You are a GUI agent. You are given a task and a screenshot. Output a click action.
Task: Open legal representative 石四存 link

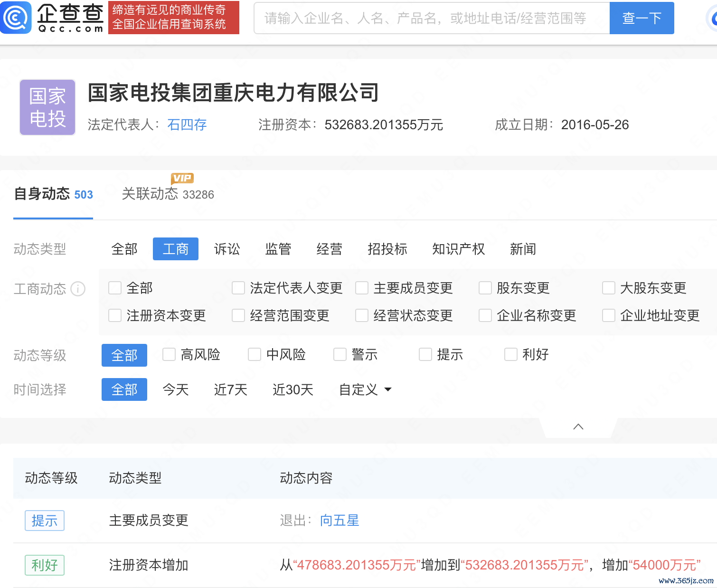(187, 125)
